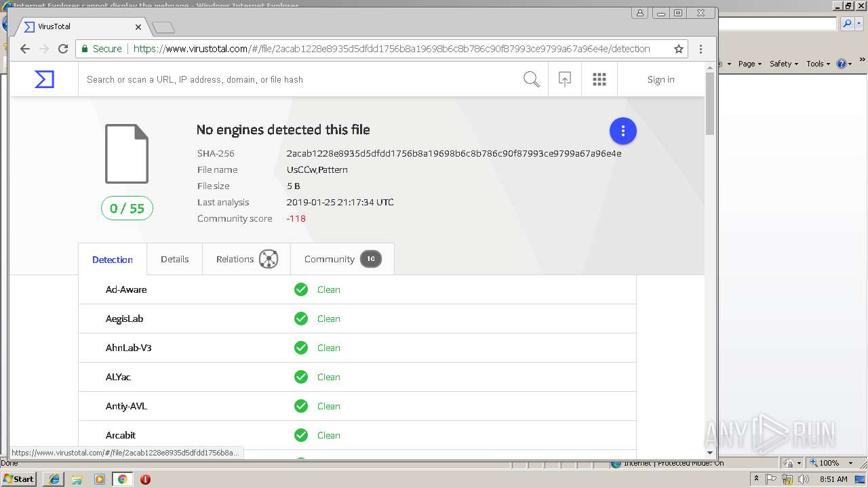Click the page vertical scrollbar
Viewport: 868px width, 488px height.
(710, 104)
